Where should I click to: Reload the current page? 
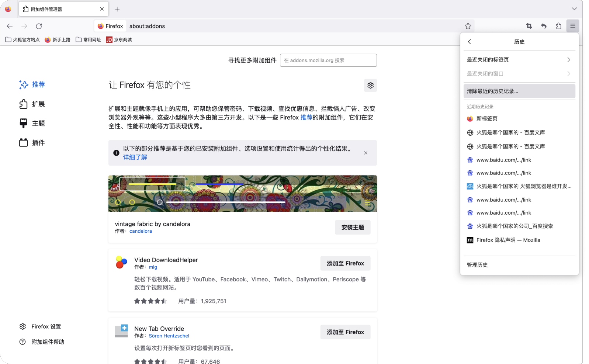tap(39, 26)
